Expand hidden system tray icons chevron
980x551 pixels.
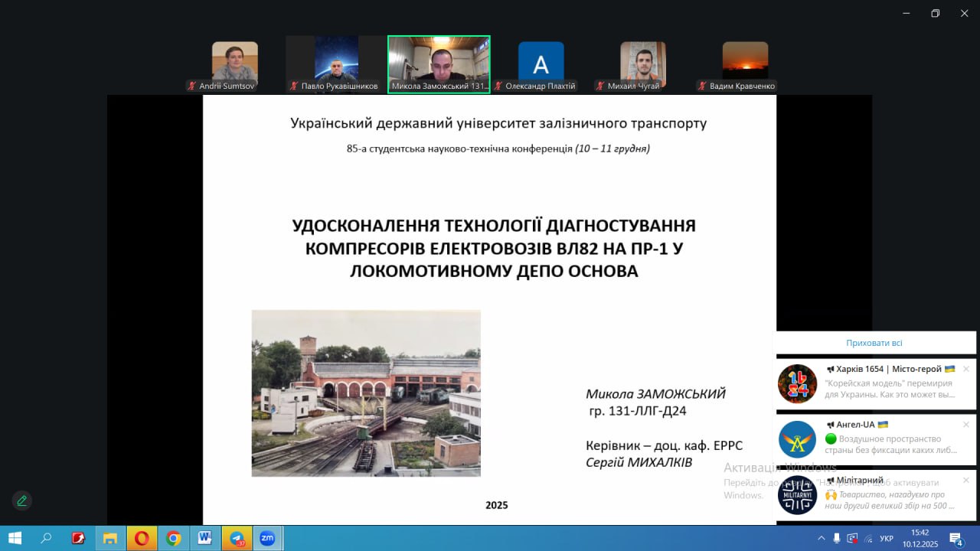point(822,538)
